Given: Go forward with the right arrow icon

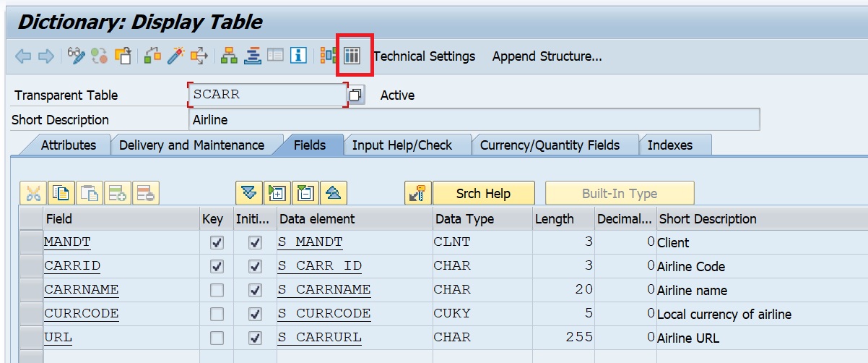Looking at the screenshot, I should click(45, 56).
